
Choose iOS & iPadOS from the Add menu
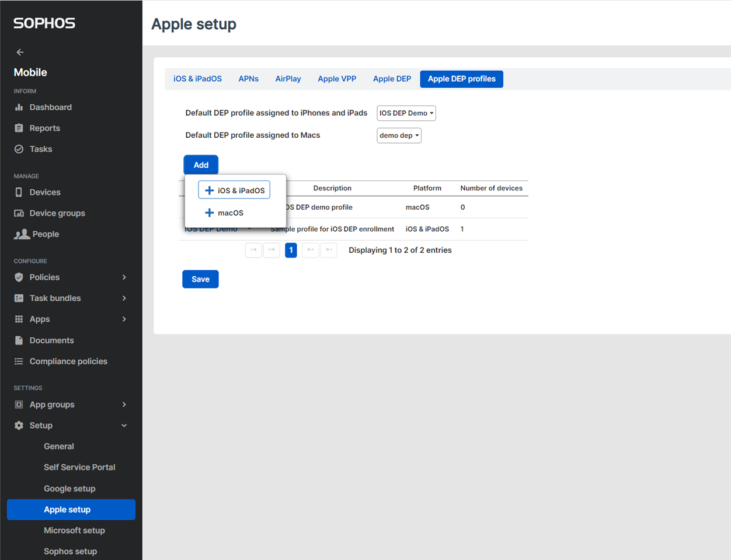pyautogui.click(x=234, y=190)
